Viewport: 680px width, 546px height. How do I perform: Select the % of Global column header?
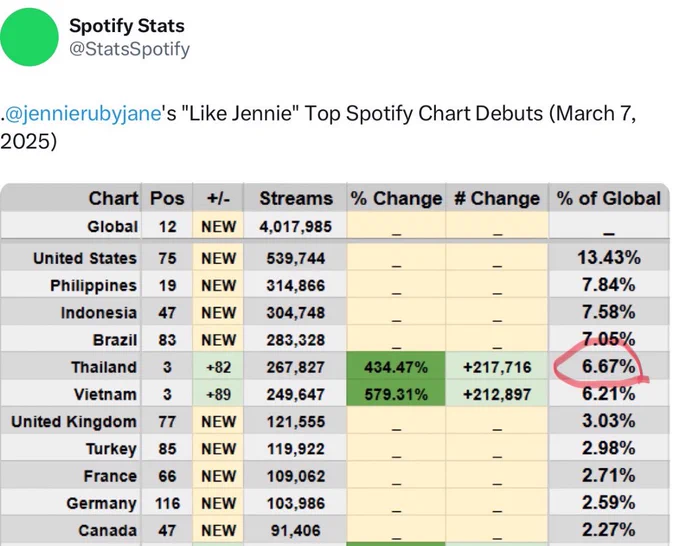[x=608, y=199]
